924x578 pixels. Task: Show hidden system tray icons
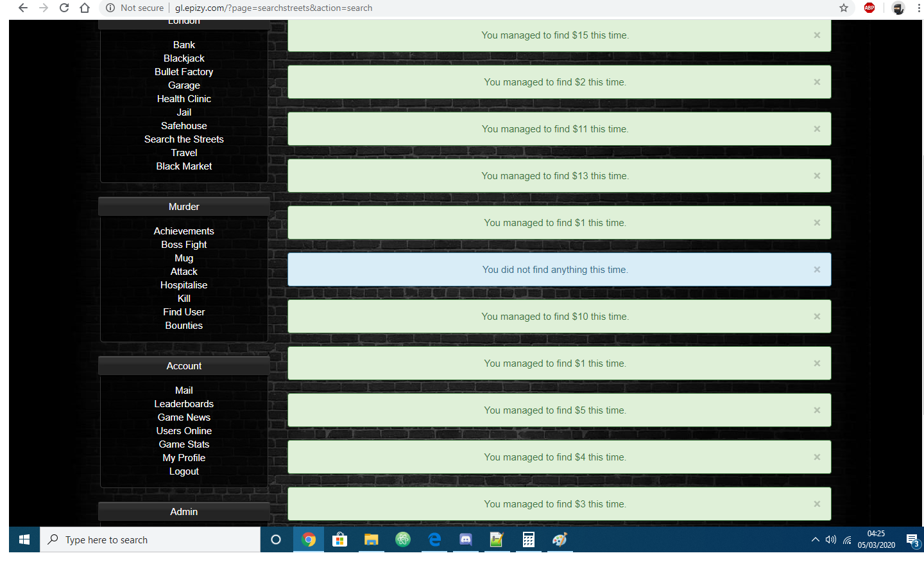click(815, 539)
